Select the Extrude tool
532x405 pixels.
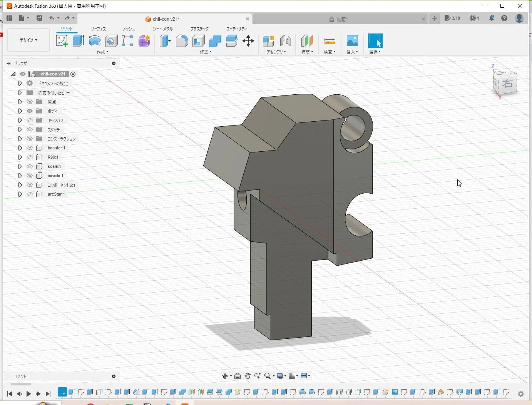(x=78, y=41)
